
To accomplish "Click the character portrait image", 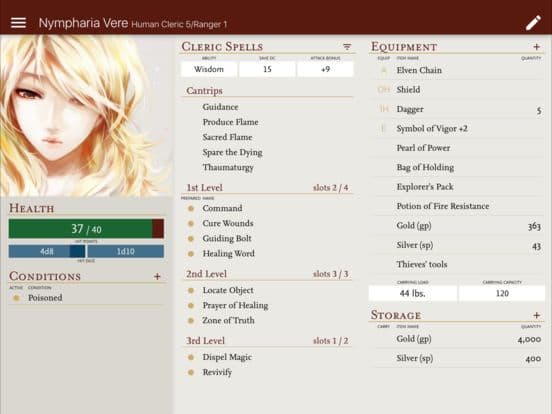I will point(86,115).
